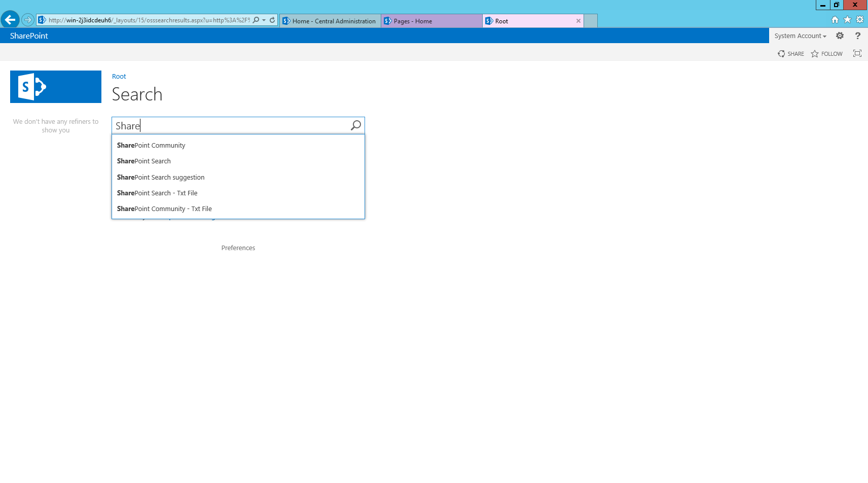Image resolution: width=868 pixels, height=483 pixels.
Task: Select "SharePoint Search suggestion" suggestion
Action: tap(161, 177)
